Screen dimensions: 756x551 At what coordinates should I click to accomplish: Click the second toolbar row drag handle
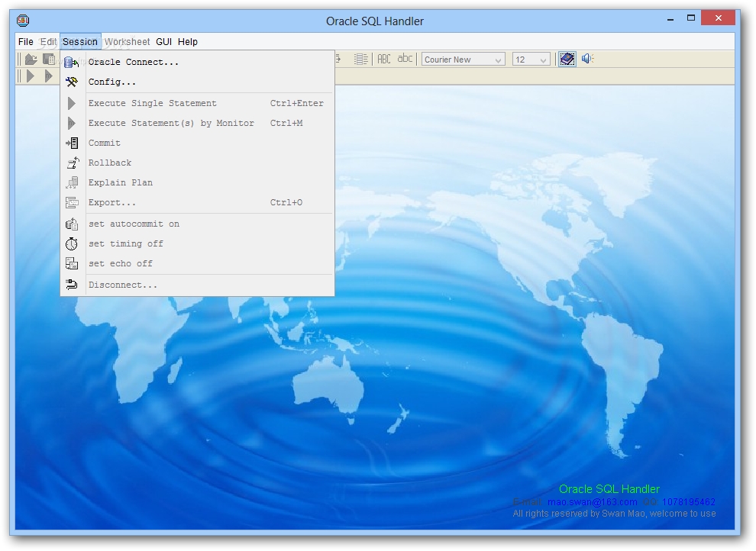(x=19, y=76)
